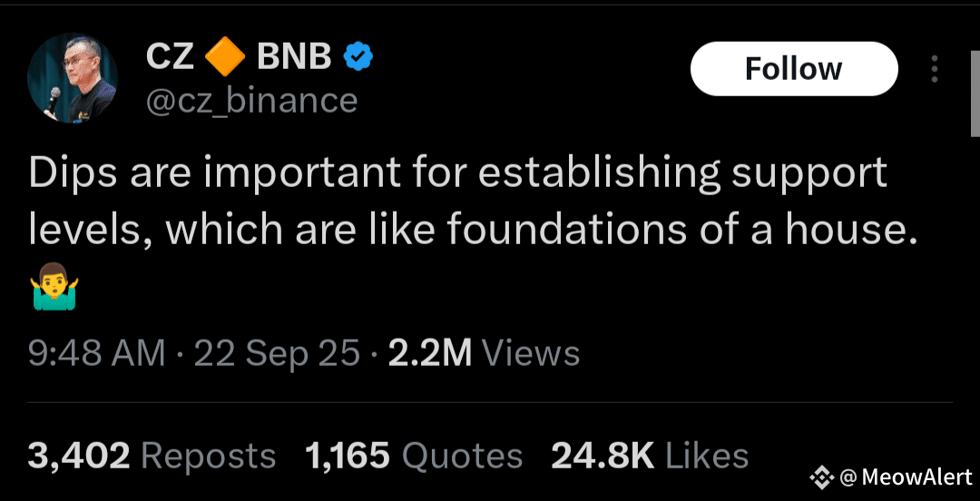Click the 2.2M Views count
Viewport: 980px width, 501px height.
click(484, 354)
